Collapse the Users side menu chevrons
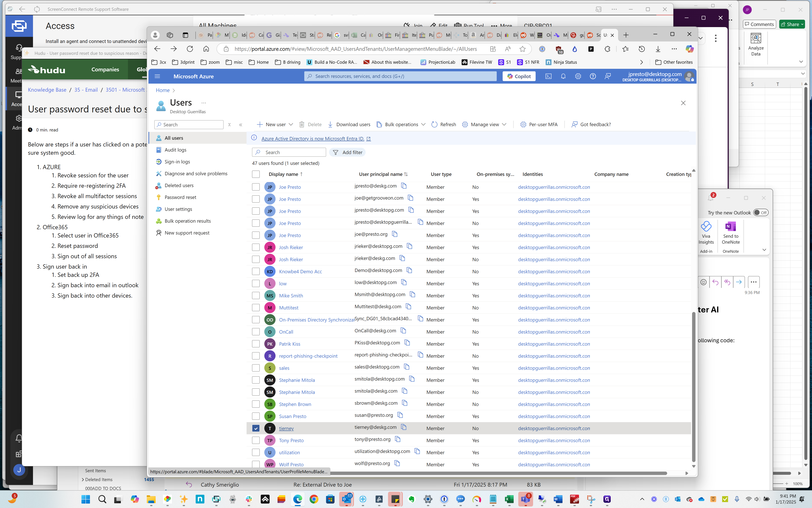The height and width of the screenshot is (508, 812). point(241,125)
